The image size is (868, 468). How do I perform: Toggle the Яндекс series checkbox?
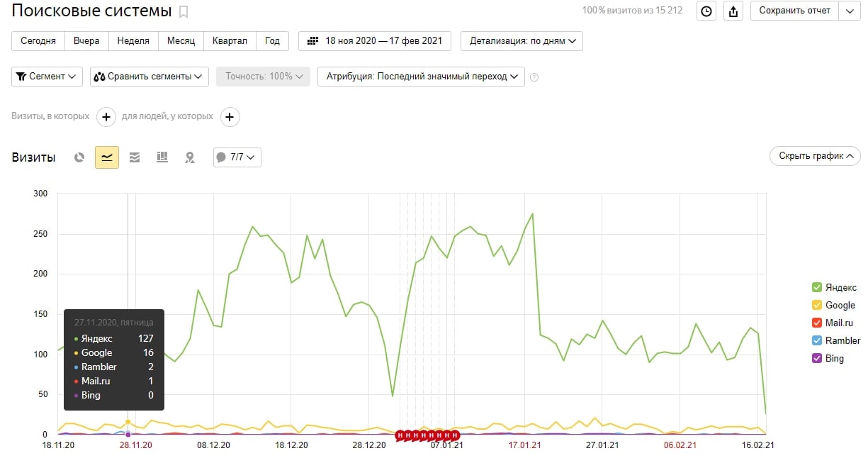coord(817,287)
